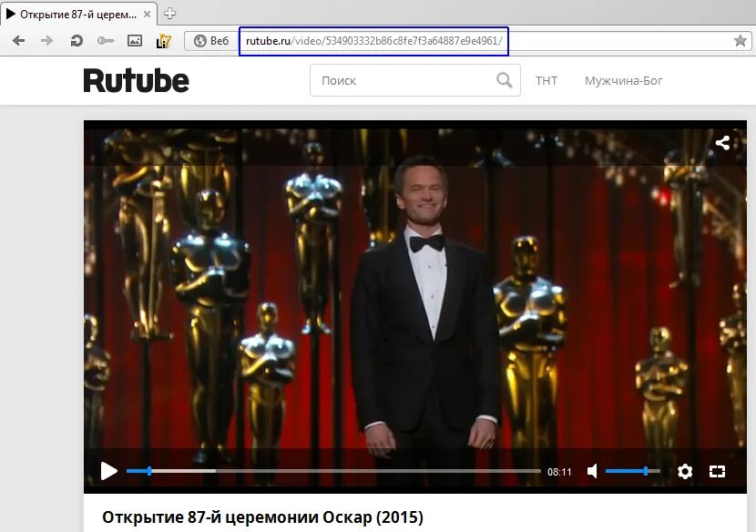Click the magnifier search icon
This screenshot has height=532, width=756.
[505, 80]
